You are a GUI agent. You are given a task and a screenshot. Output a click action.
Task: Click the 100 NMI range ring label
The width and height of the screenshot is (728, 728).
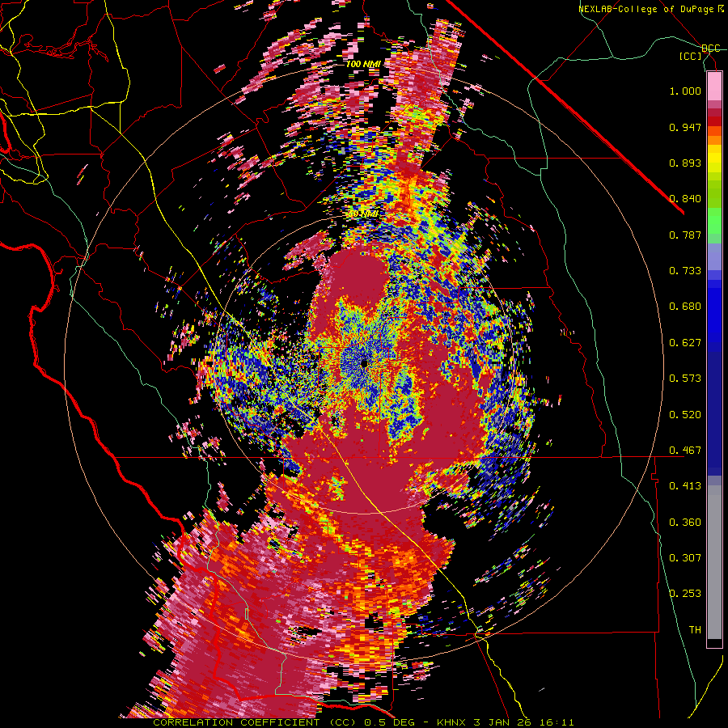363,64
